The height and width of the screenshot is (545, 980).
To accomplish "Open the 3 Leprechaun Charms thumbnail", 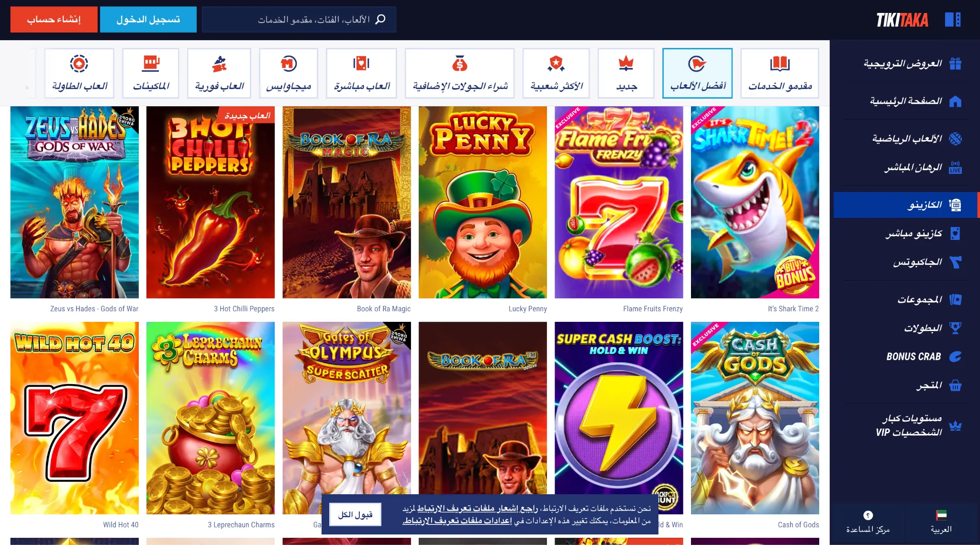I will pyautogui.click(x=211, y=418).
